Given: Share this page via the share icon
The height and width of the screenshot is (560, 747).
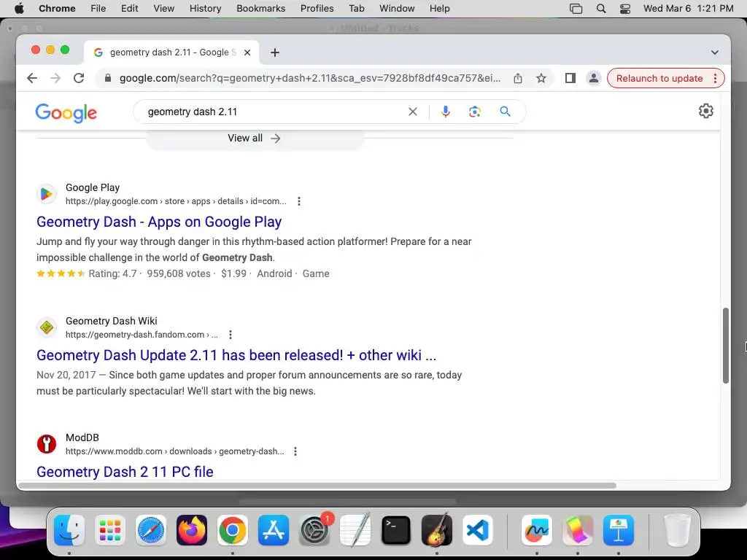Looking at the screenshot, I should [518, 78].
